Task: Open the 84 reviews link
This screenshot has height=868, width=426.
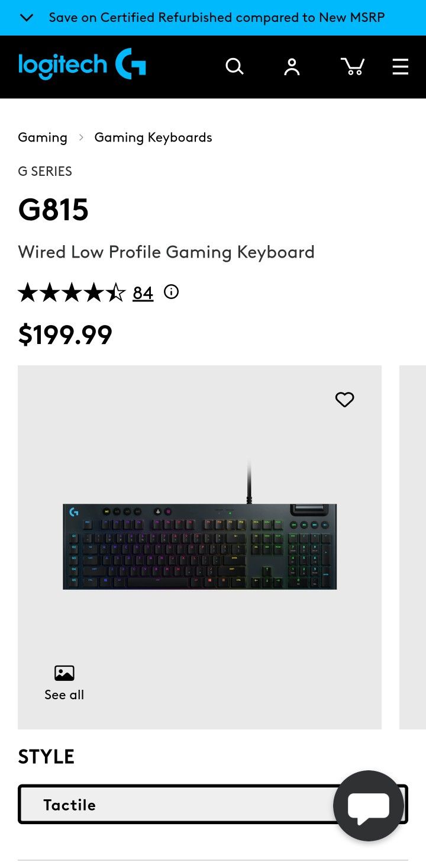Action: (143, 292)
